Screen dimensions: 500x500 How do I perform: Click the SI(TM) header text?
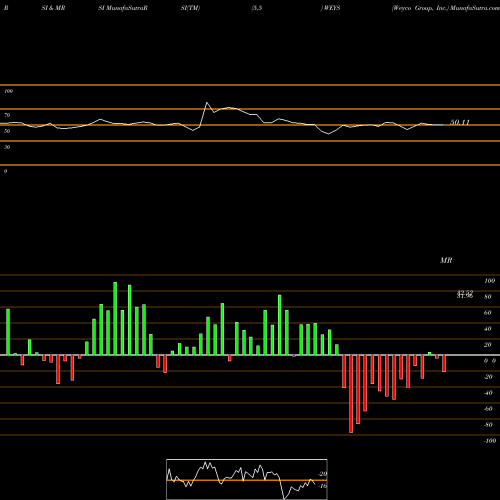point(191,8)
